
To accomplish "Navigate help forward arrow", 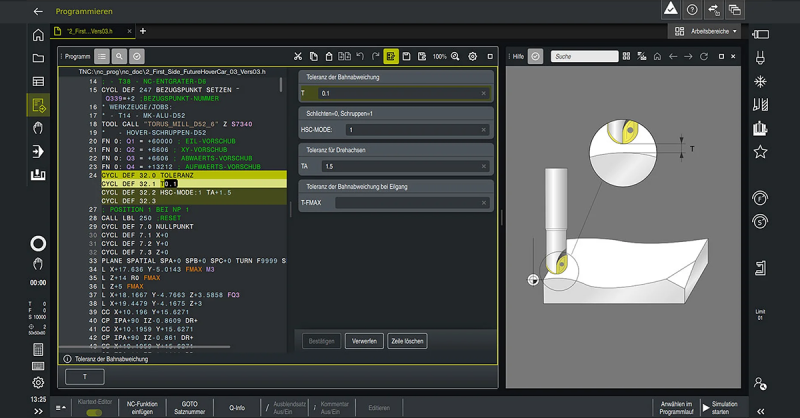I will click(688, 56).
